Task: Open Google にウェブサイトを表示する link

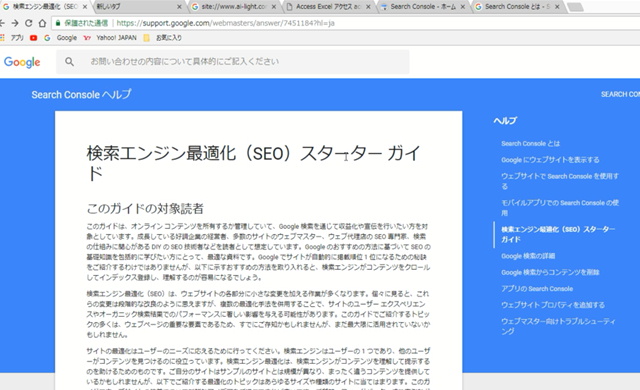Action: coord(550,160)
